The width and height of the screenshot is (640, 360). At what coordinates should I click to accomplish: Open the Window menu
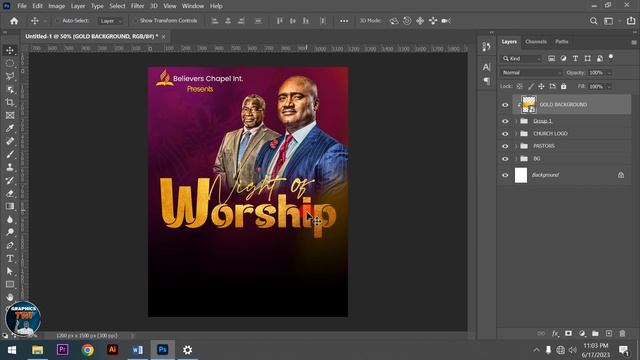[193, 6]
